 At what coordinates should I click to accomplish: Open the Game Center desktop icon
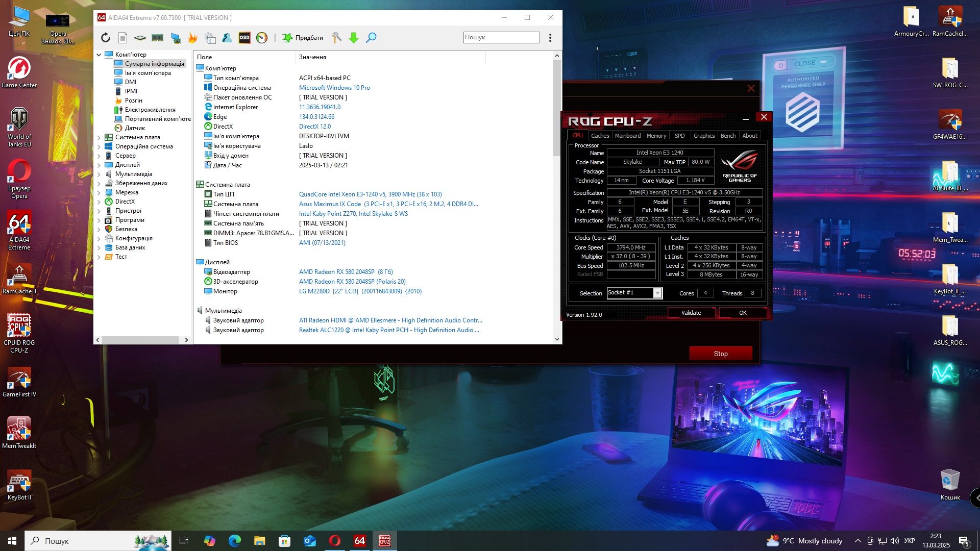coord(19,72)
